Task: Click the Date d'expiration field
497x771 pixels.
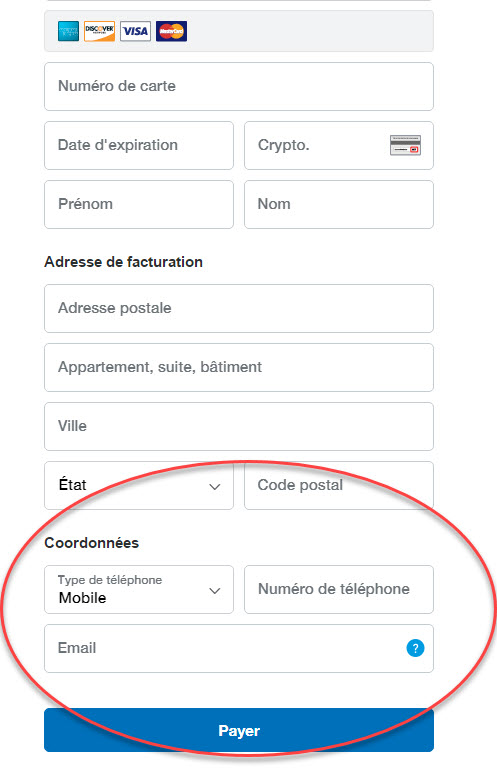Action: [139, 146]
